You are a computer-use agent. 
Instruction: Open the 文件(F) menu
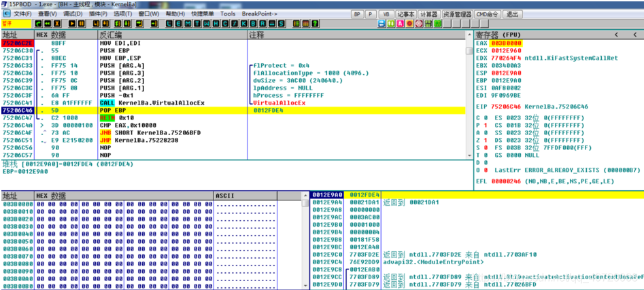coord(22,14)
